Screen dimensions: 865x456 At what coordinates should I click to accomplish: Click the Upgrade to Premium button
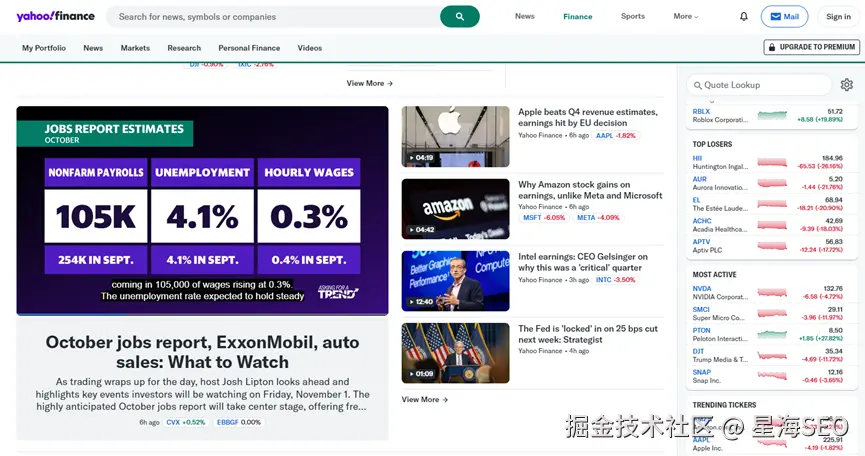point(811,47)
